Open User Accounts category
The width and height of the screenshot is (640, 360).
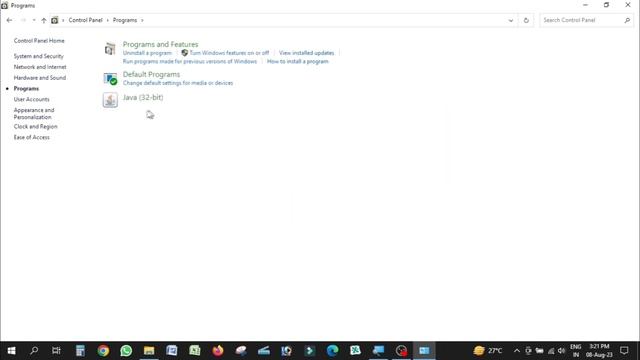click(31, 99)
